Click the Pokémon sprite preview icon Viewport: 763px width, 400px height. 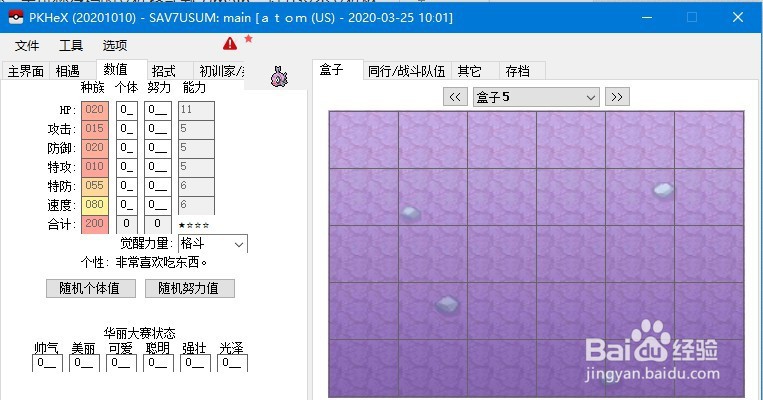click(279, 76)
